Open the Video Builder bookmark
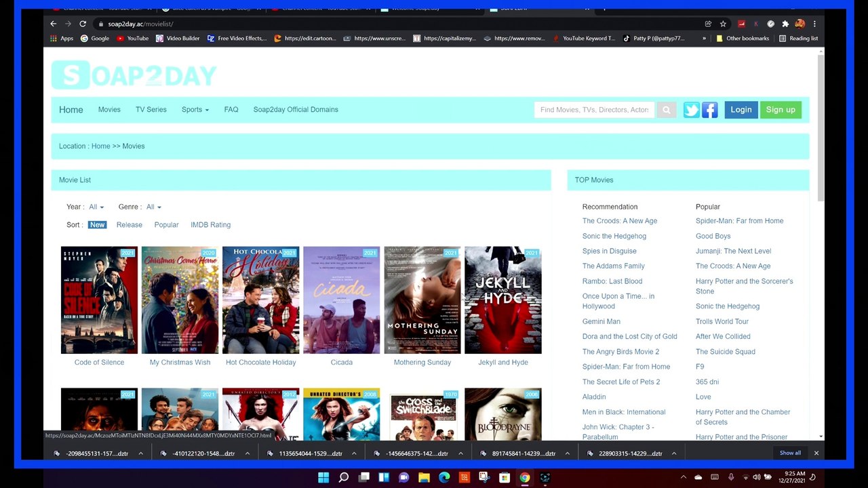This screenshot has height=488, width=868. click(x=178, y=39)
